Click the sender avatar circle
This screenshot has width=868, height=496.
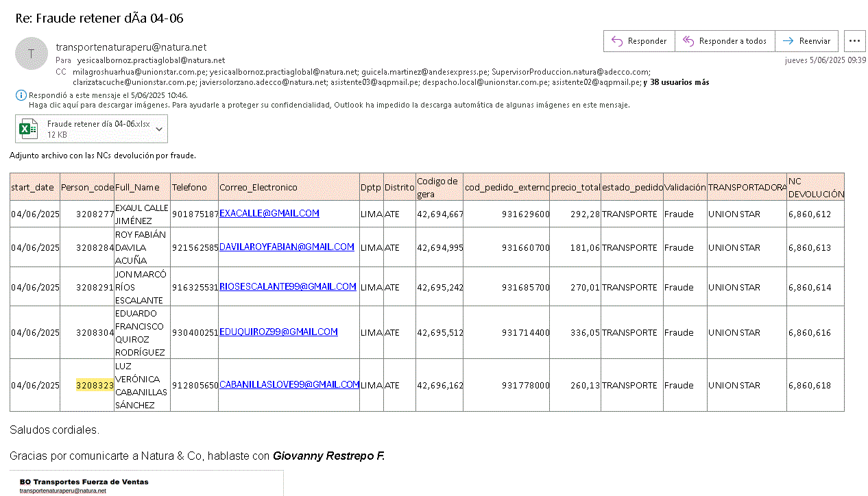click(x=31, y=53)
